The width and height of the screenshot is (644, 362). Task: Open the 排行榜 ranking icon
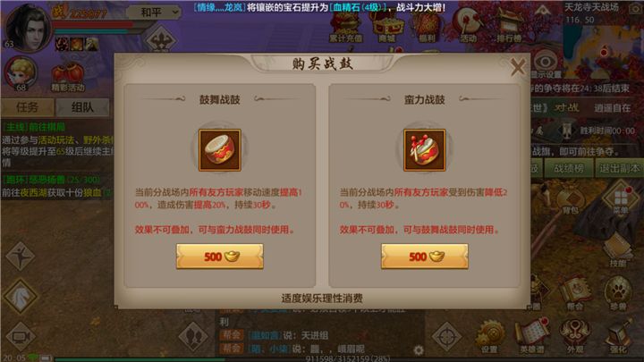pos(509,25)
